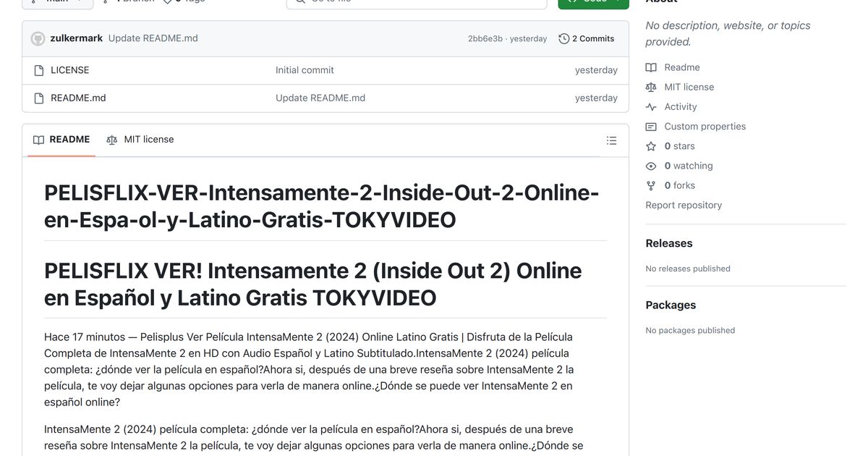
Task: Click the file icon beside LICENSE
Action: (39, 70)
